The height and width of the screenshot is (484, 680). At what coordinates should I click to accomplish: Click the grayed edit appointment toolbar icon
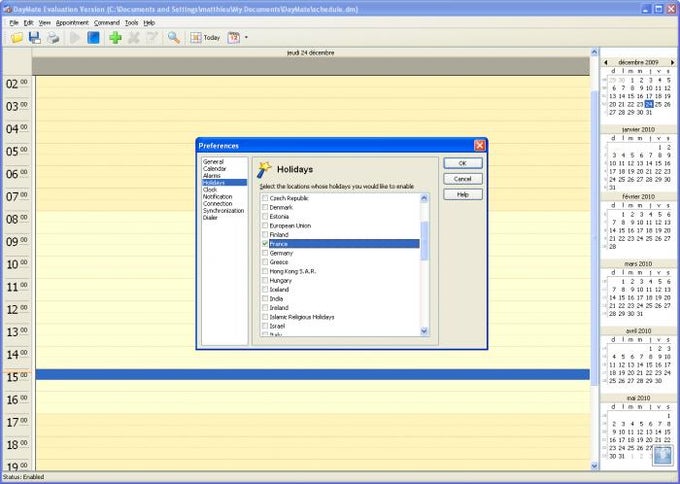tap(151, 38)
